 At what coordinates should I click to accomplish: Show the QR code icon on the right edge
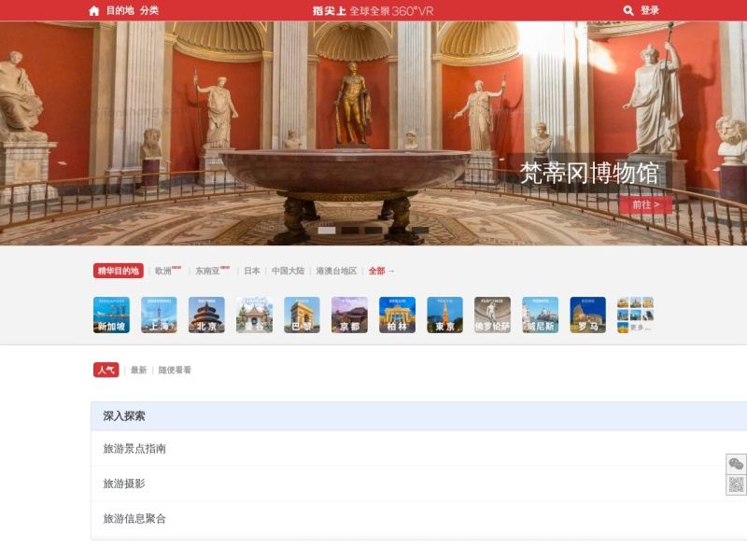click(736, 484)
